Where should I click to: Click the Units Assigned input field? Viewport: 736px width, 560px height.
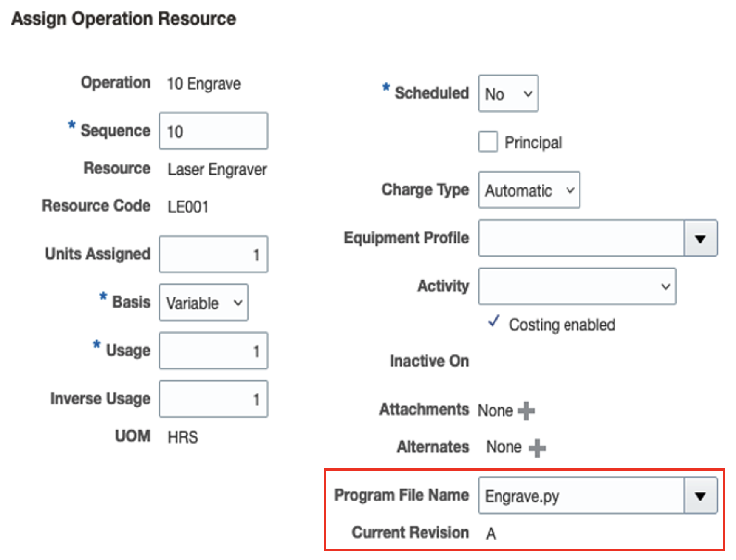click(x=213, y=255)
